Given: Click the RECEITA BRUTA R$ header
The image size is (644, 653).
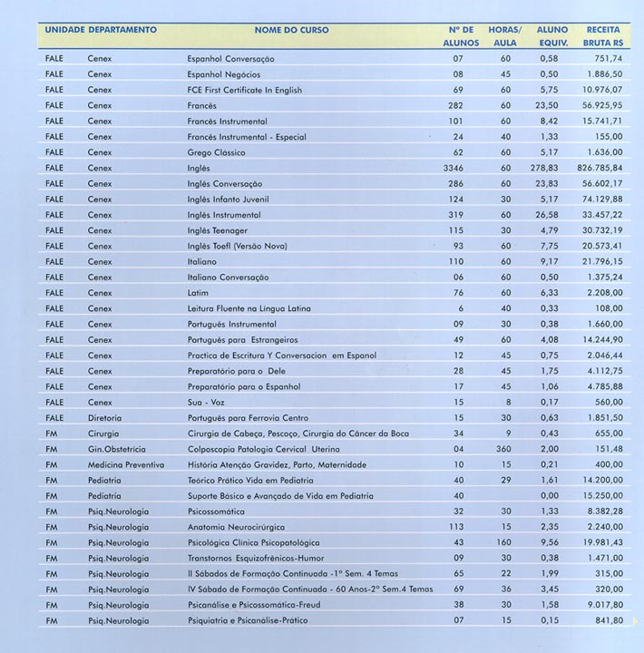Looking at the screenshot, I should click(x=604, y=36).
